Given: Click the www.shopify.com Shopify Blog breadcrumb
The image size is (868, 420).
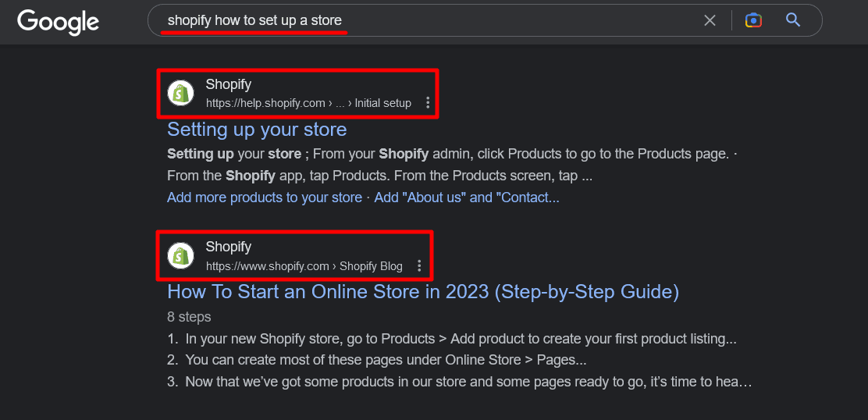Looking at the screenshot, I should pyautogui.click(x=304, y=266).
